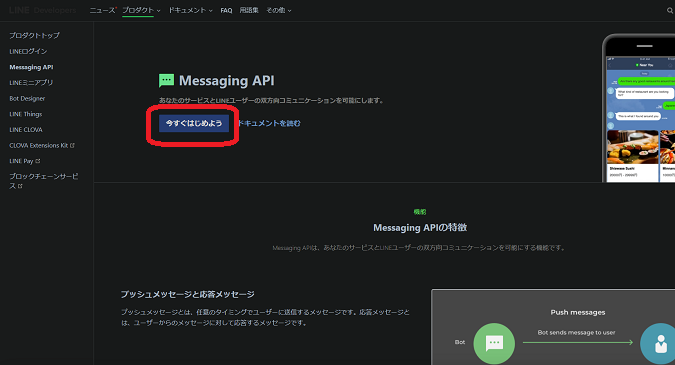Click the phone mockup image
Viewport: 675px width, 365px height.
point(638,108)
